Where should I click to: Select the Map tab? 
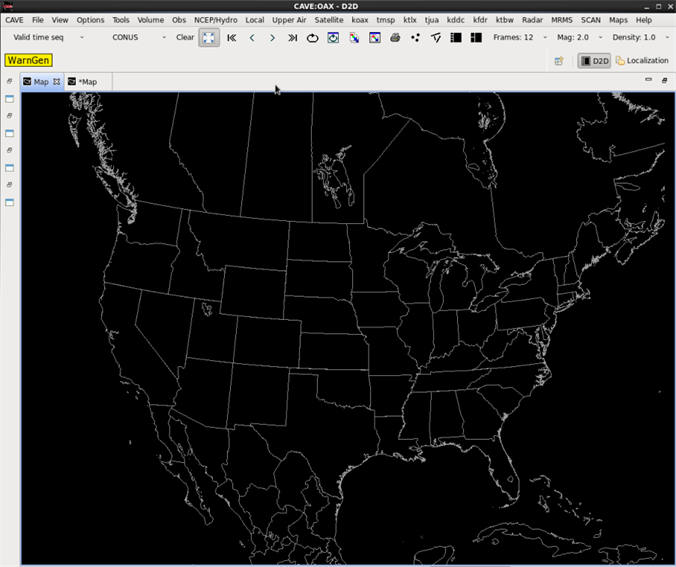(41, 81)
